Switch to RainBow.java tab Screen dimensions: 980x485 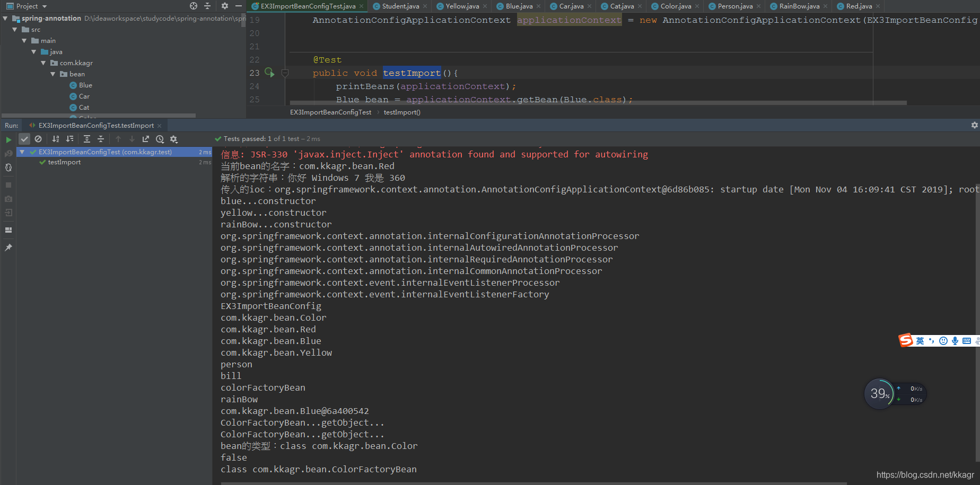(799, 6)
